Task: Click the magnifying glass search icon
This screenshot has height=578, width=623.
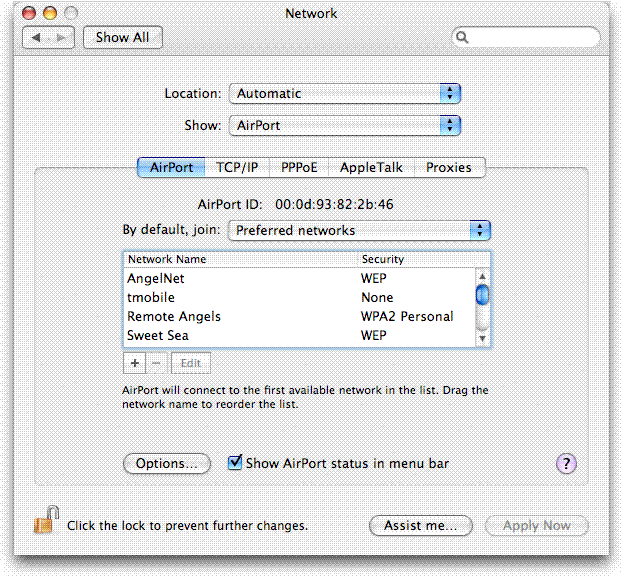Action: (462, 37)
